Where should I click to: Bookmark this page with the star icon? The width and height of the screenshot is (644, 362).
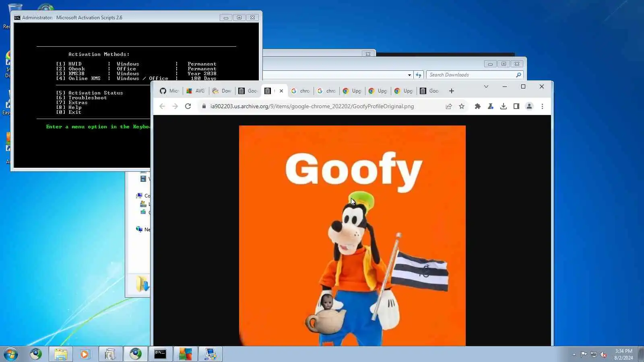click(x=462, y=106)
